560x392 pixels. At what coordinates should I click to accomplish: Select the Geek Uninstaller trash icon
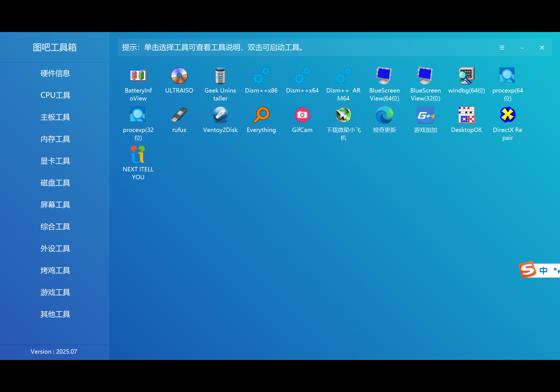[220, 75]
